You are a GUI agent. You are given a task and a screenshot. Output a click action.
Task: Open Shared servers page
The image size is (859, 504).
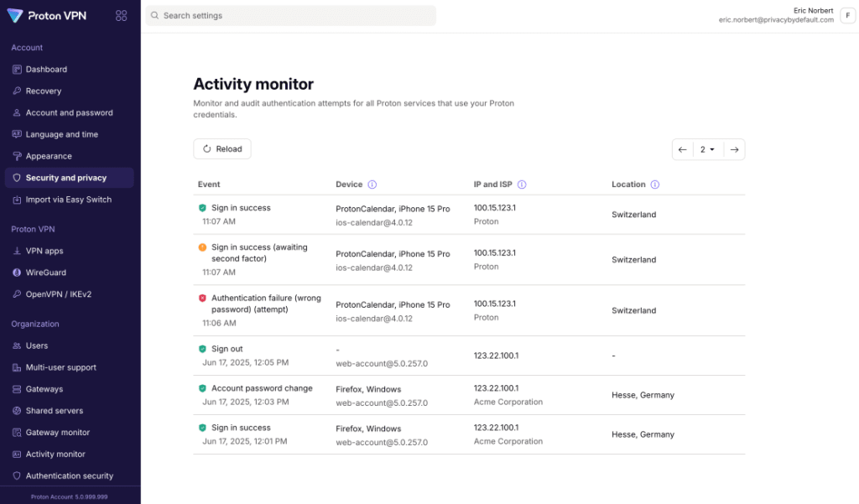point(69,411)
